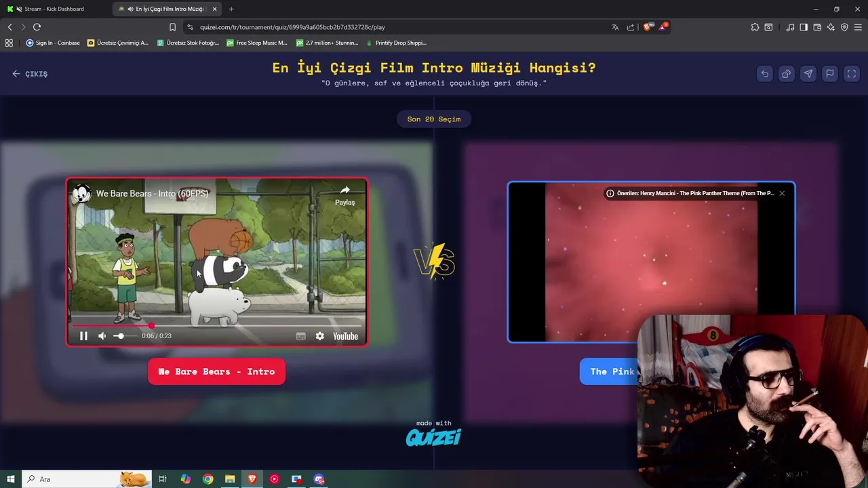Open the We Bare Bears - Intro (60FPS) title link
Screen dimensions: 868x488
152,194
